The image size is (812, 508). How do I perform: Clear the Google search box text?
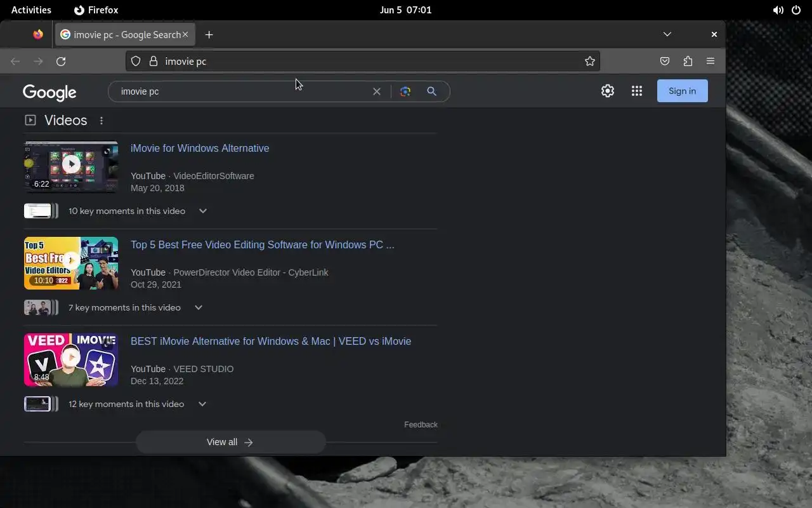(x=377, y=91)
